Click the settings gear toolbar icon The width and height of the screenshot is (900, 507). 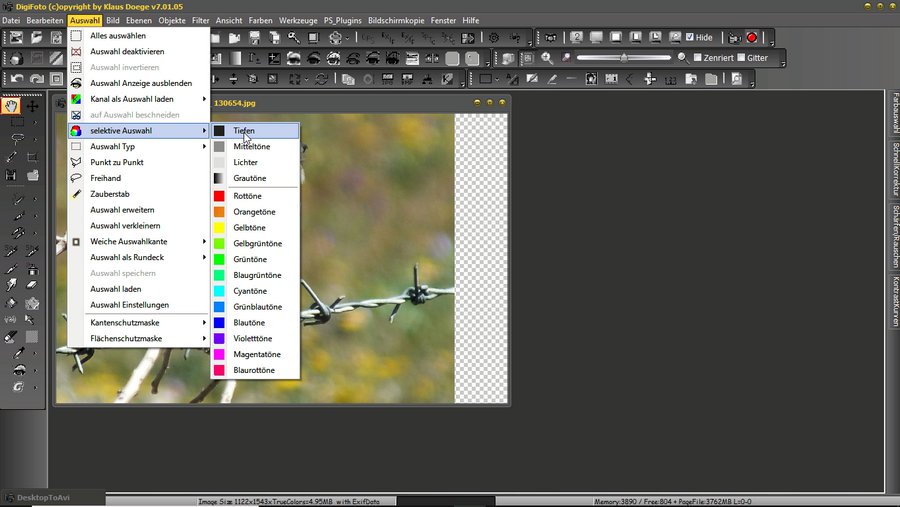493,38
